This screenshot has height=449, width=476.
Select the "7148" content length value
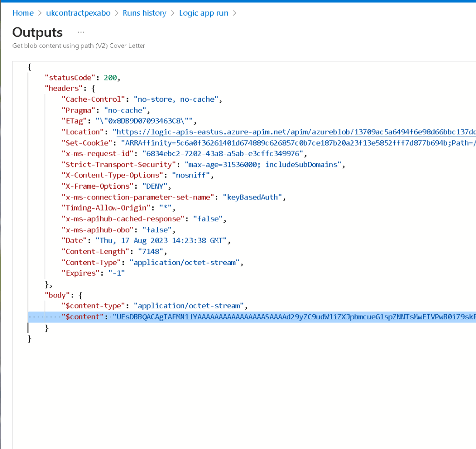coord(151,251)
